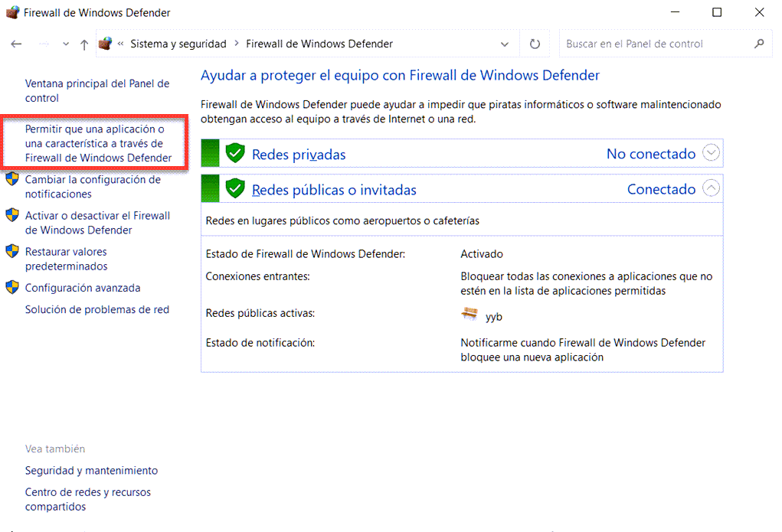782x532 pixels.
Task: Go back with the left arrow button
Action: [x=16, y=44]
